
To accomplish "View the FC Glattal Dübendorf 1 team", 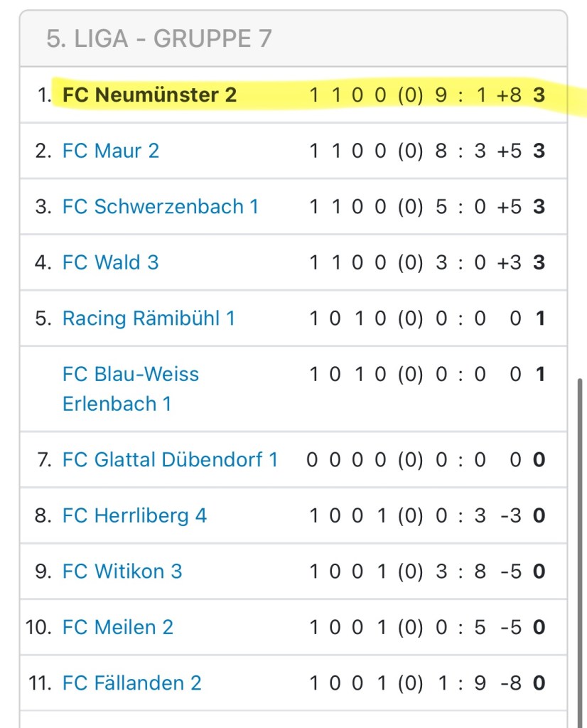I will [x=170, y=459].
